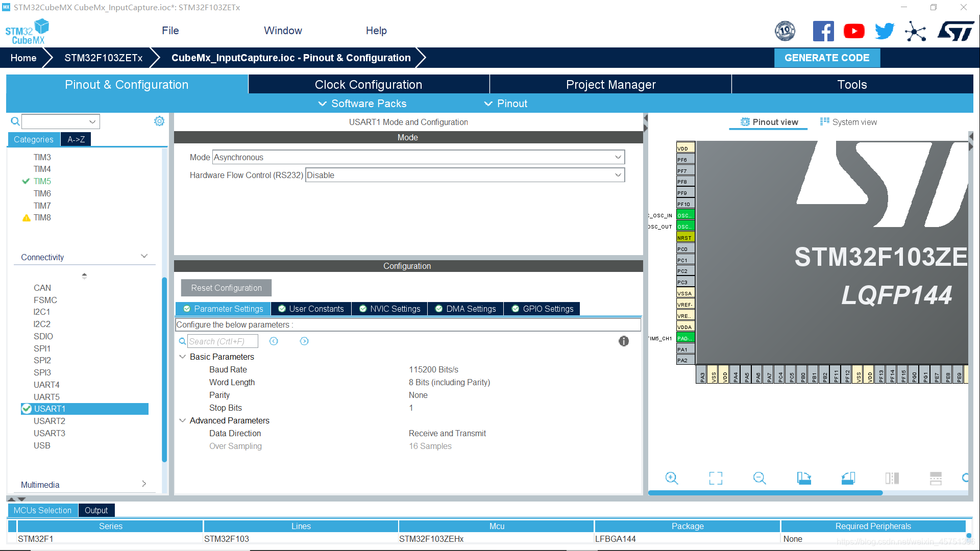Click the Baud Rate value 115200 Bits/s

coord(433,369)
